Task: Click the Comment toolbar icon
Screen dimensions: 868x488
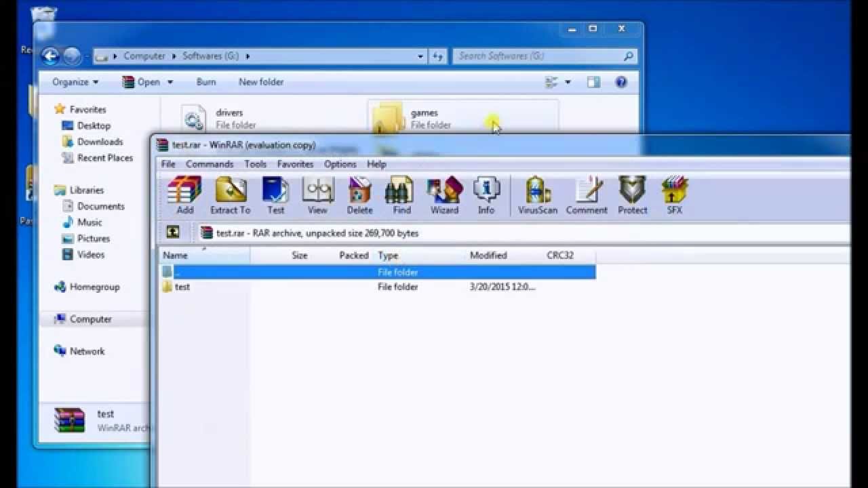Action: coord(587,195)
